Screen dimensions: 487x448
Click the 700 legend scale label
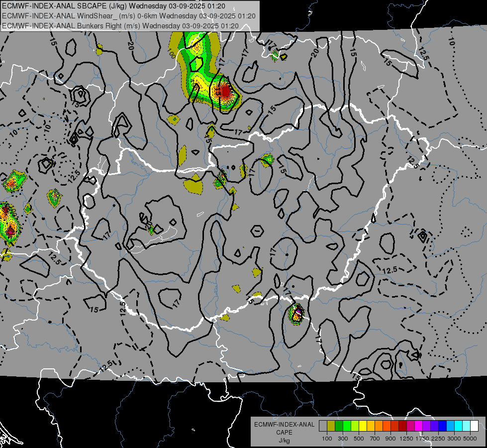[x=375, y=439]
